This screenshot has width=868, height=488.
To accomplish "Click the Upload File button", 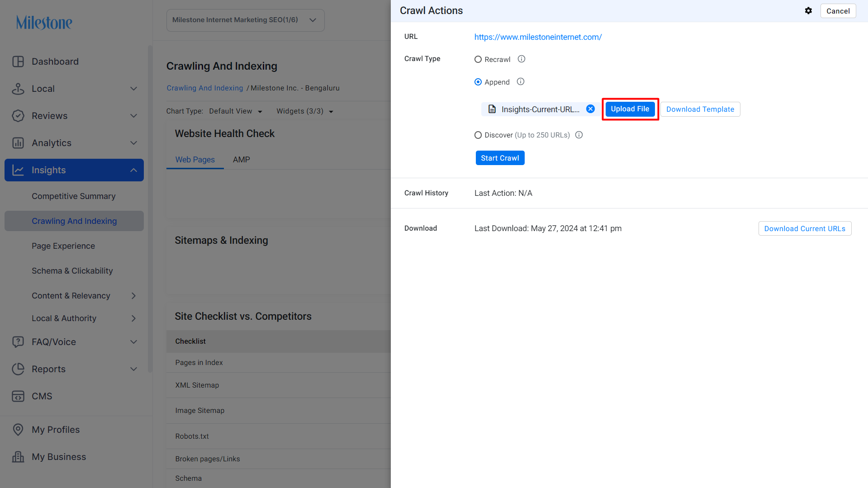I will pos(630,109).
